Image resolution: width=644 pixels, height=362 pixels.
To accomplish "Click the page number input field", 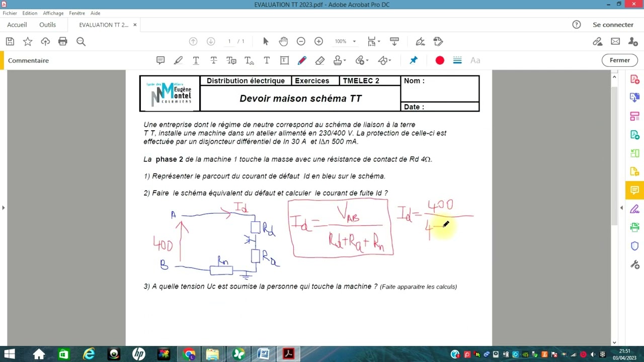I will [229, 41].
